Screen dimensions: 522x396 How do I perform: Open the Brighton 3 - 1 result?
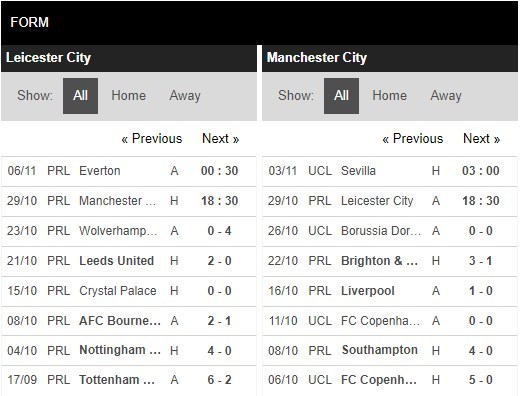coord(390,261)
